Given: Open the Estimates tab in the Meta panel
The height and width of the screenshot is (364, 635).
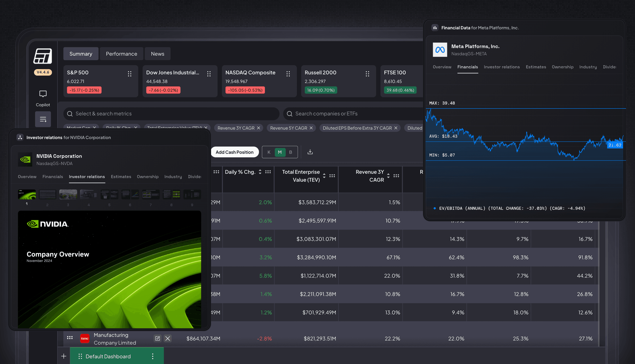Looking at the screenshot, I should (536, 67).
